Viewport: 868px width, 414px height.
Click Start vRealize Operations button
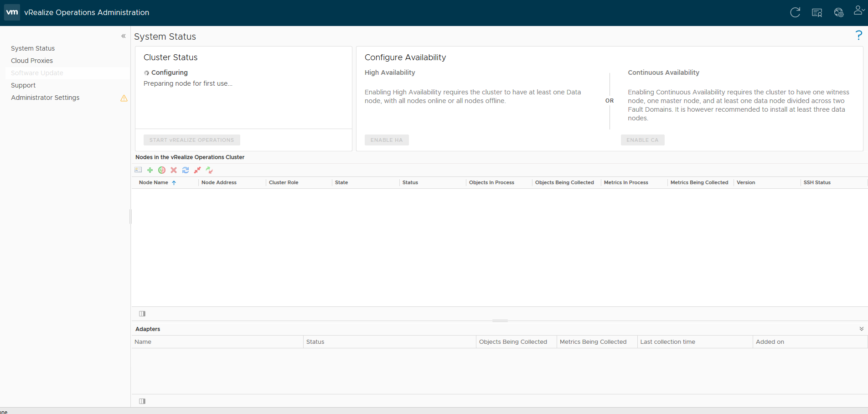pos(191,140)
